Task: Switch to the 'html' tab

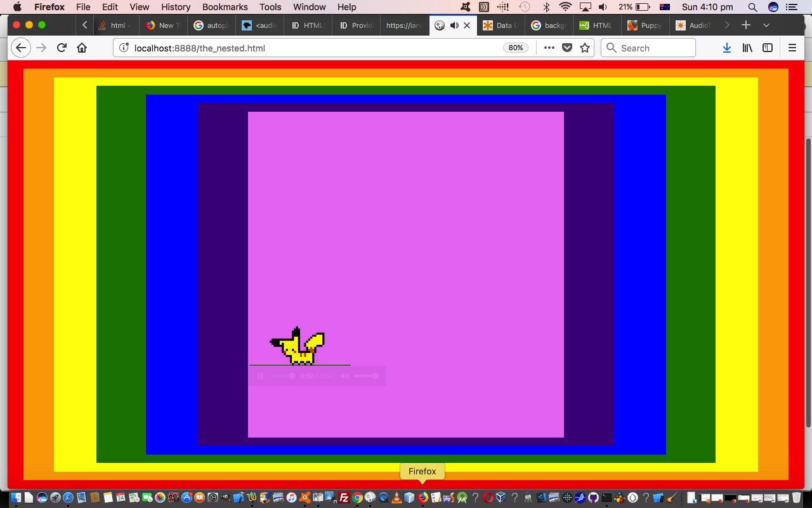Action: tap(116, 25)
